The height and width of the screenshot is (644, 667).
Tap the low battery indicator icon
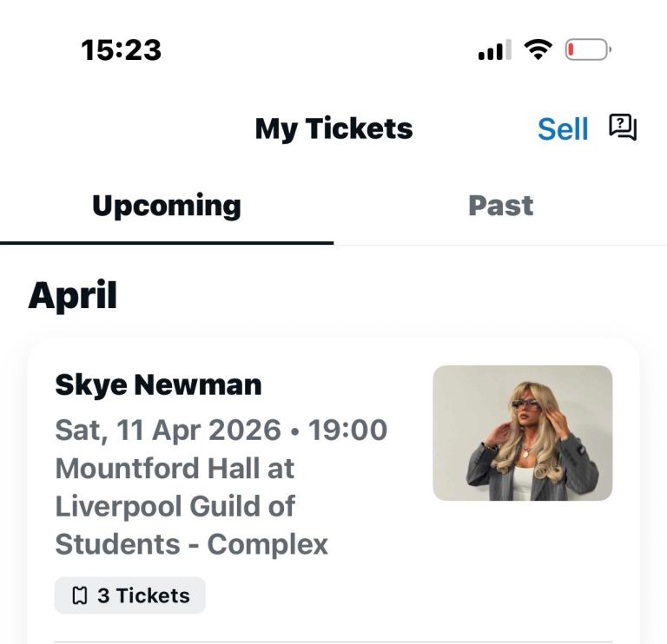tap(588, 50)
